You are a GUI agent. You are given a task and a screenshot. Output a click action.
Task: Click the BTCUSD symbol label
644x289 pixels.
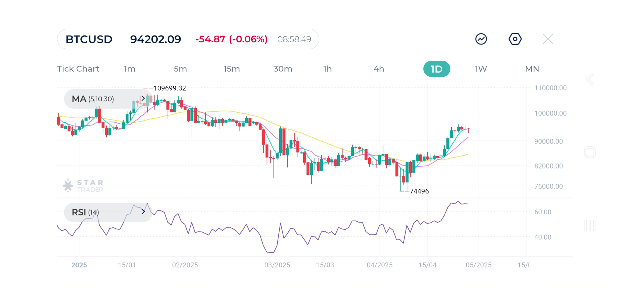point(89,39)
